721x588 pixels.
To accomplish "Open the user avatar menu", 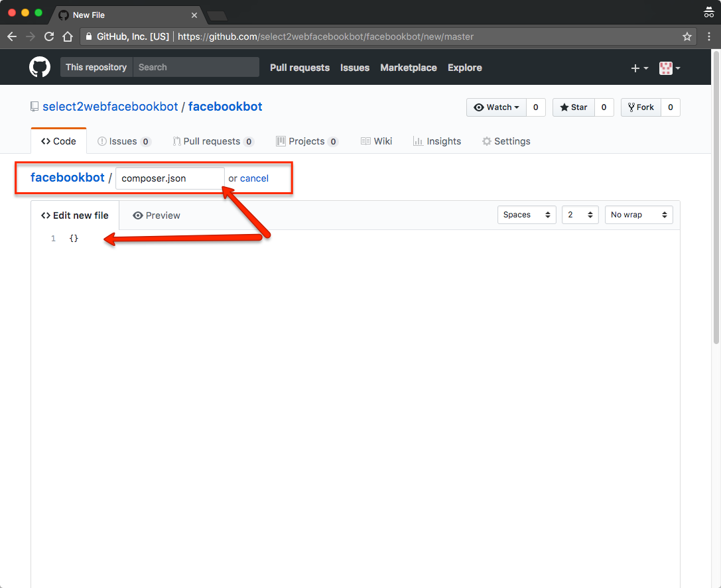I will point(669,68).
